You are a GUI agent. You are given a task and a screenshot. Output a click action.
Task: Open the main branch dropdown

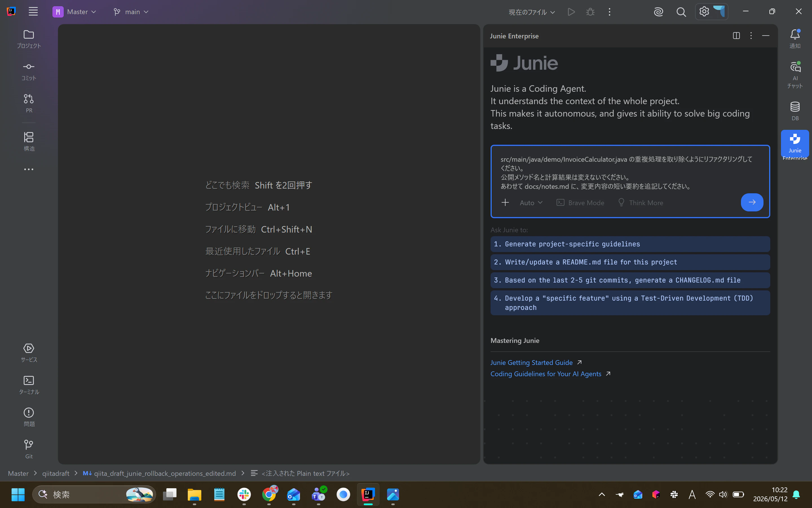(131, 12)
